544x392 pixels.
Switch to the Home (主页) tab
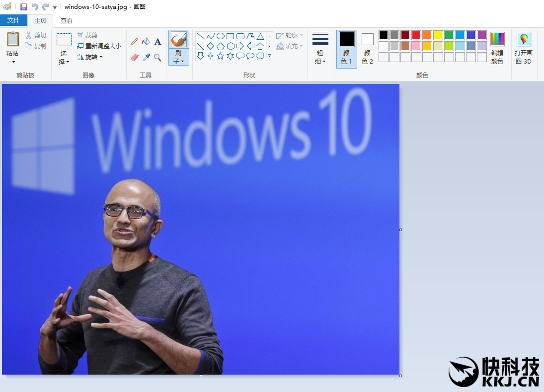40,20
